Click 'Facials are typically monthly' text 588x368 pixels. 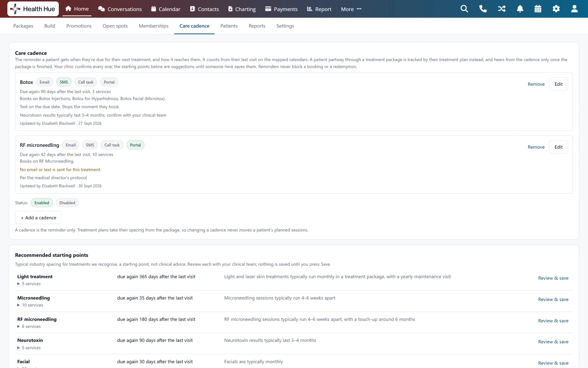tap(254, 362)
